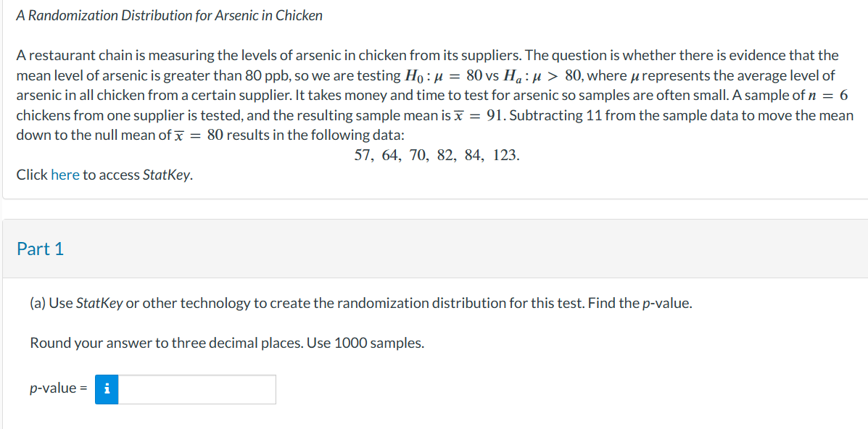Viewport: 868px width, 429px height.
Task: Select the Part 1 section heading
Action: 41,249
